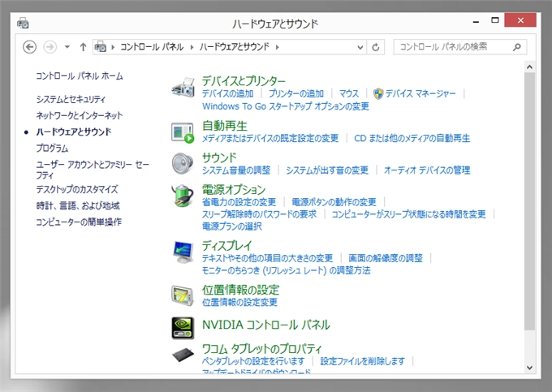The height and width of the screenshot is (392, 552).
Task: Open コントロール パネル ホーム in the sidebar
Action: [x=80, y=76]
